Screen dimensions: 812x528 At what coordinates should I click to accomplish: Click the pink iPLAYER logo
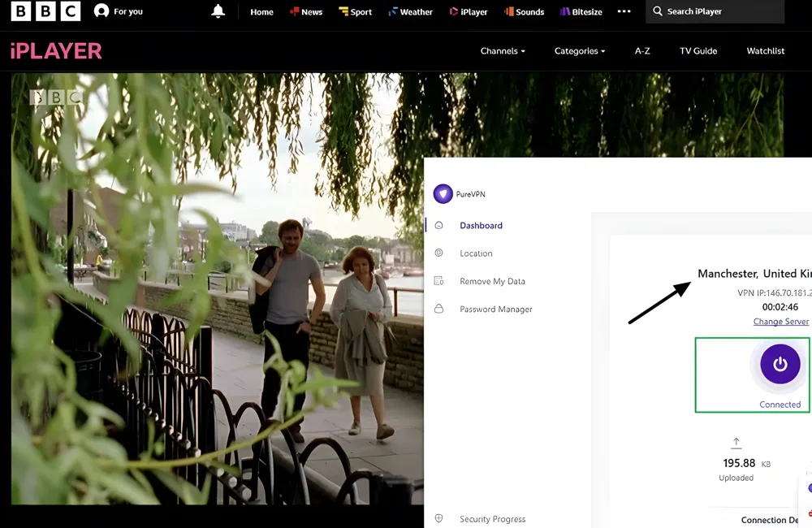click(56, 51)
